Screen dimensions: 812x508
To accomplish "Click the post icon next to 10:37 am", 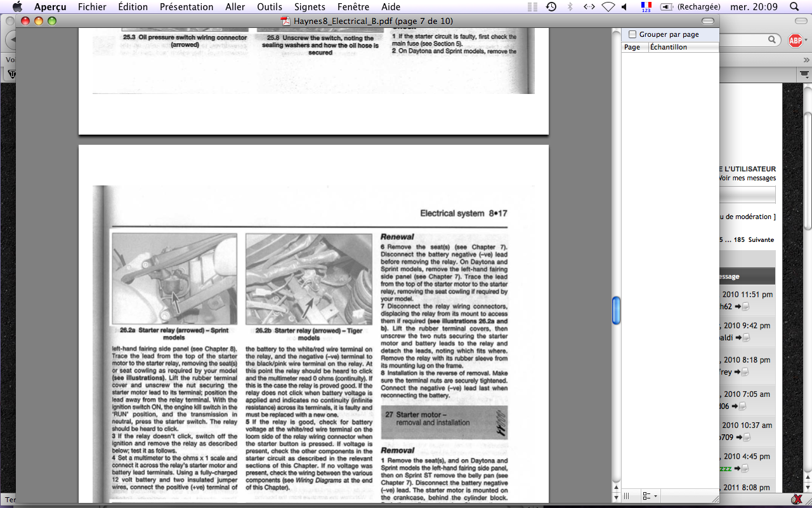I will click(x=746, y=438).
